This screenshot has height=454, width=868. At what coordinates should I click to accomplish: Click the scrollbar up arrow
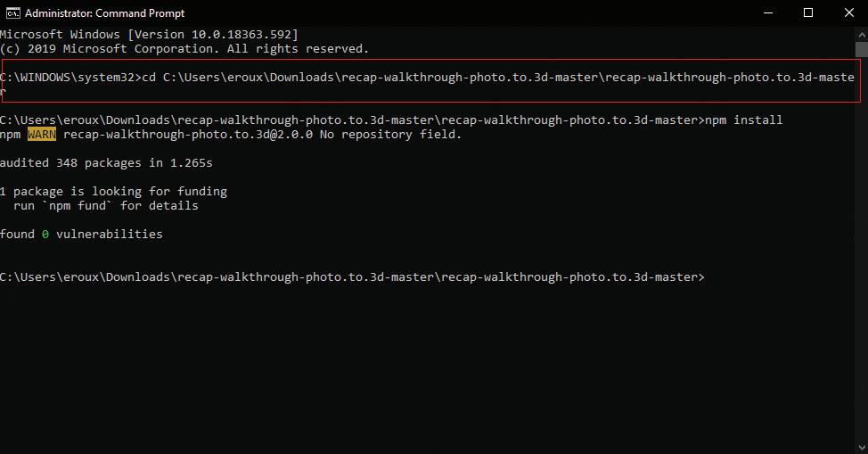tap(862, 35)
